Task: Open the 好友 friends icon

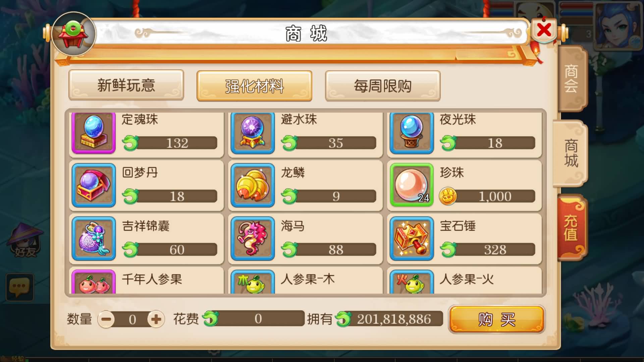Action: pos(25,241)
